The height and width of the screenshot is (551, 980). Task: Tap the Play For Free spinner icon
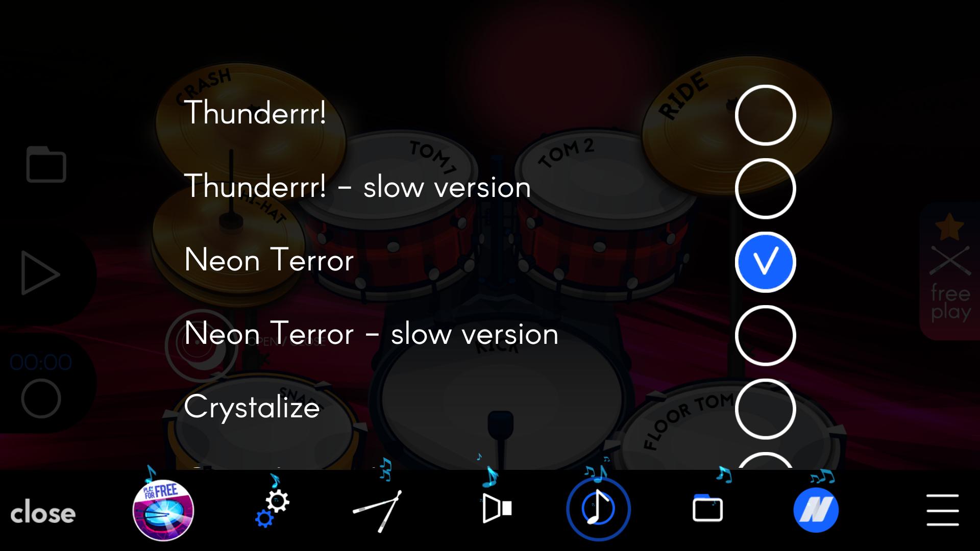point(163,509)
